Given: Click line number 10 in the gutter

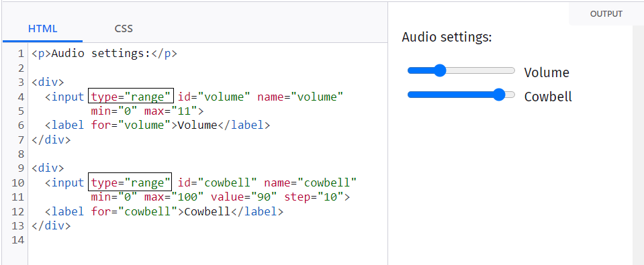Looking at the screenshot, I should tap(18, 182).
